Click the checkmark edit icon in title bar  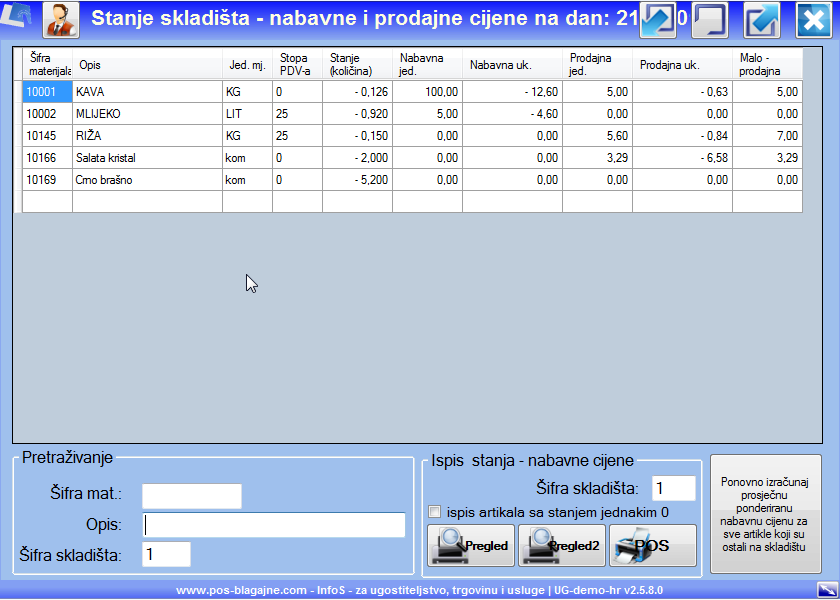coord(762,20)
